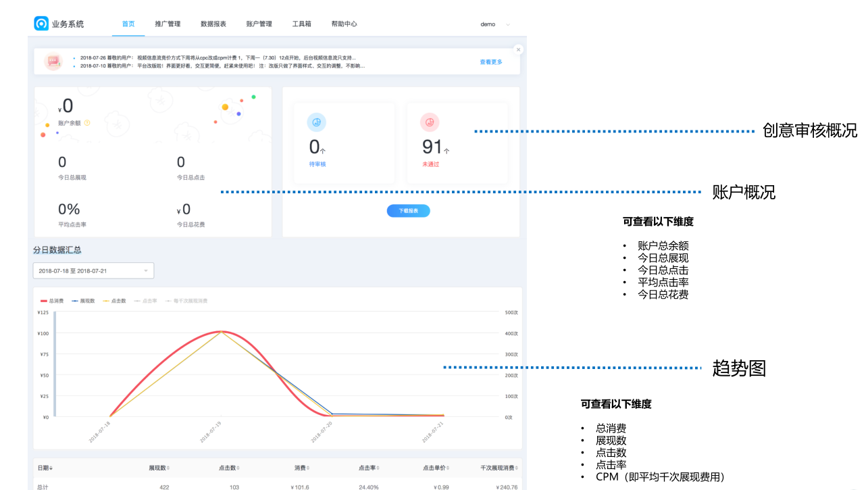This screenshot has height=490, width=868.
Task: Open 帮助中心 menu
Action: tap(344, 24)
